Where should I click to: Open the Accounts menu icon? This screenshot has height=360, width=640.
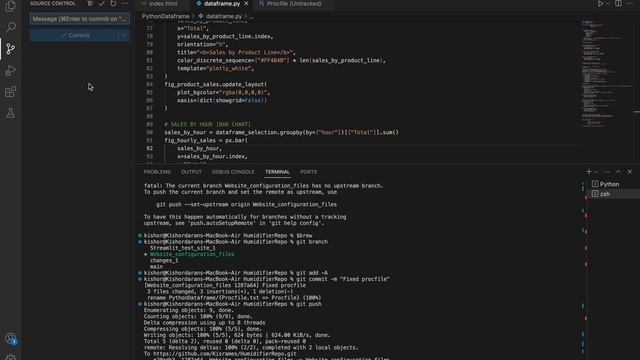coord(11,339)
